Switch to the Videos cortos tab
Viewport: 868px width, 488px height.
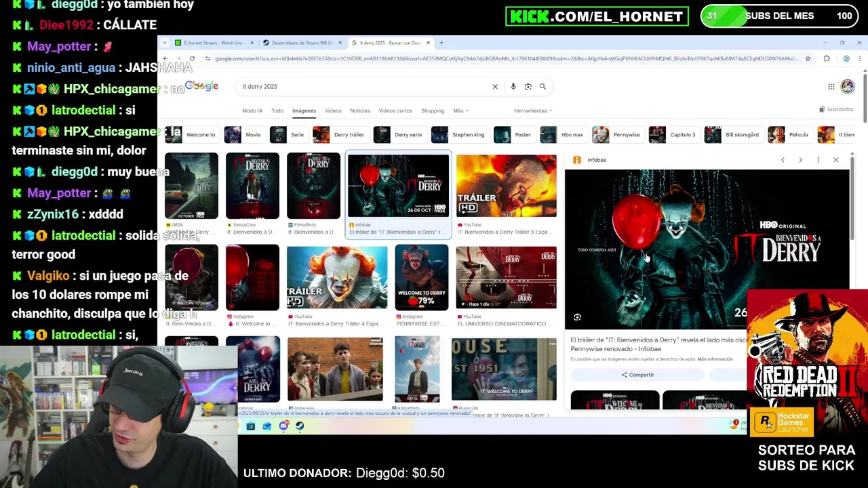click(x=395, y=110)
